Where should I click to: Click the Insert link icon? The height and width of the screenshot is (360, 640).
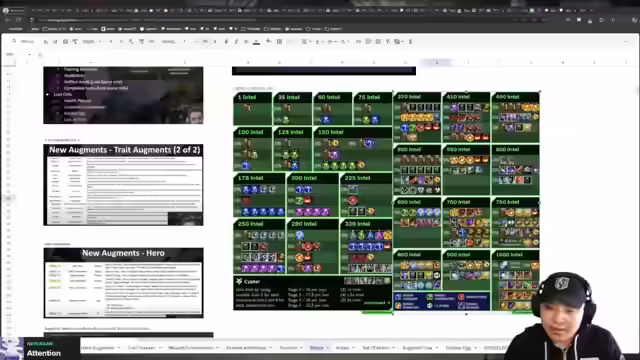[358, 42]
